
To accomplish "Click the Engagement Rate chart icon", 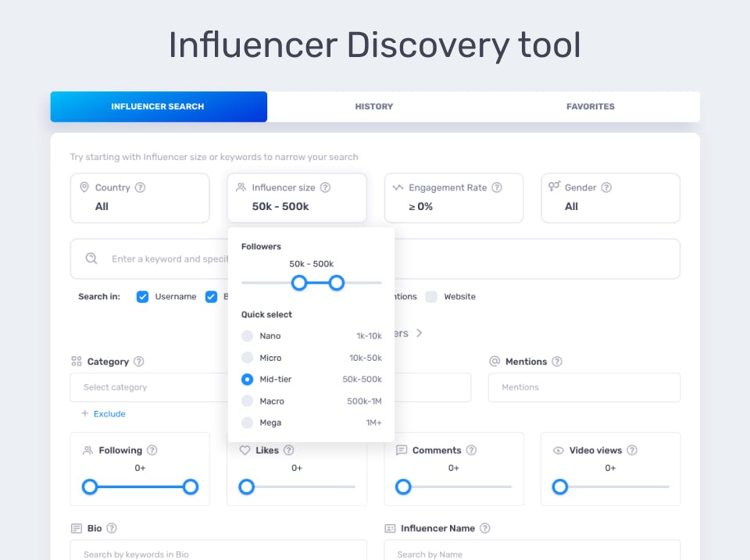I will 398,187.
